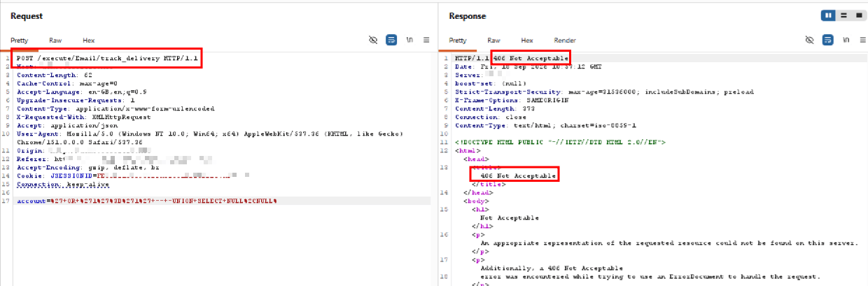
Task: Toggle line-wrap icon in Response panel
Action: point(828,40)
